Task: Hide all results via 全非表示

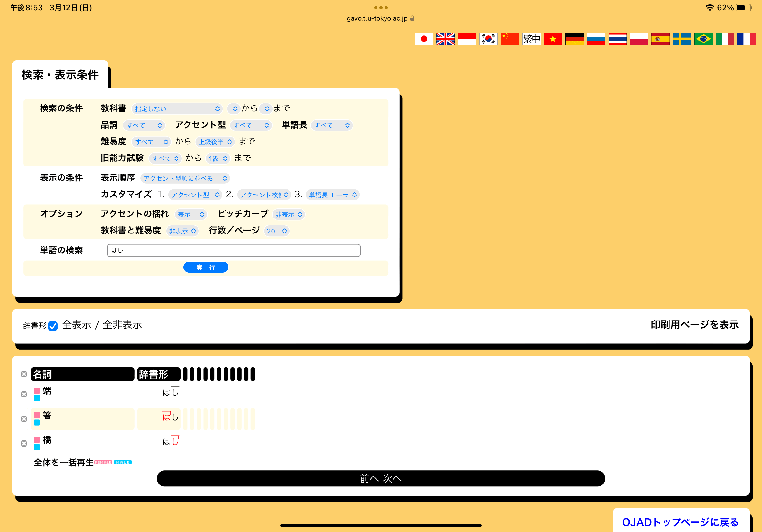Action: (122, 325)
